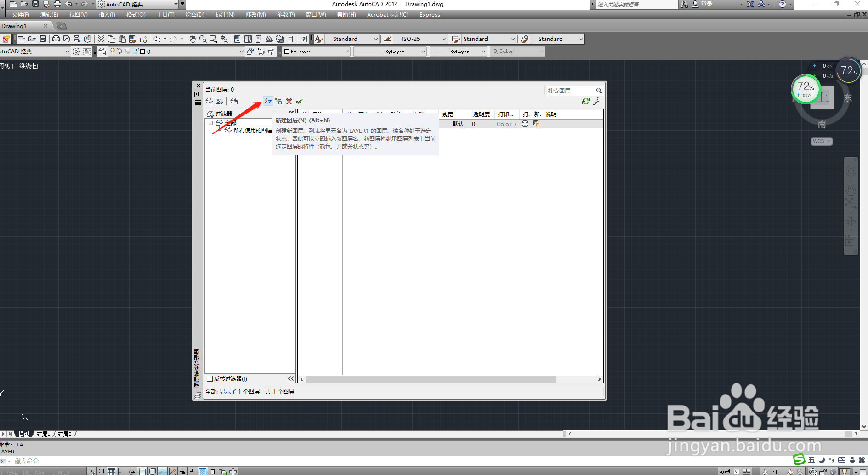Click the green Refresh icon in layer manager

tap(586, 101)
